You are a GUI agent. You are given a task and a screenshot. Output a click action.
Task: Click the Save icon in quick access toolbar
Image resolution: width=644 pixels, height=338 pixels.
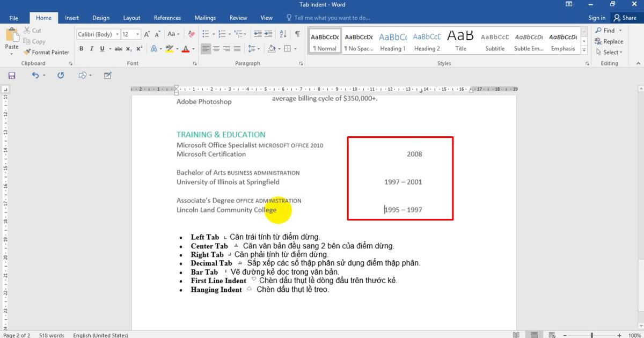(x=12, y=76)
